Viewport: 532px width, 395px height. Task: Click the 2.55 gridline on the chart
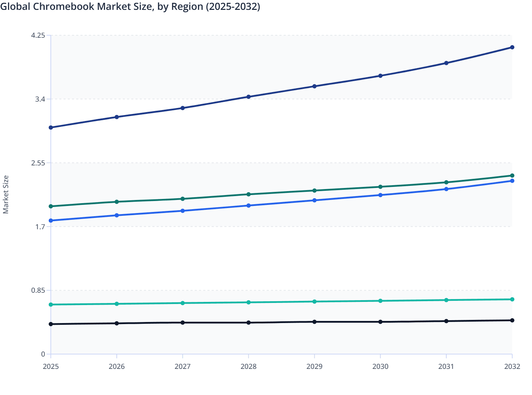[x=279, y=163]
